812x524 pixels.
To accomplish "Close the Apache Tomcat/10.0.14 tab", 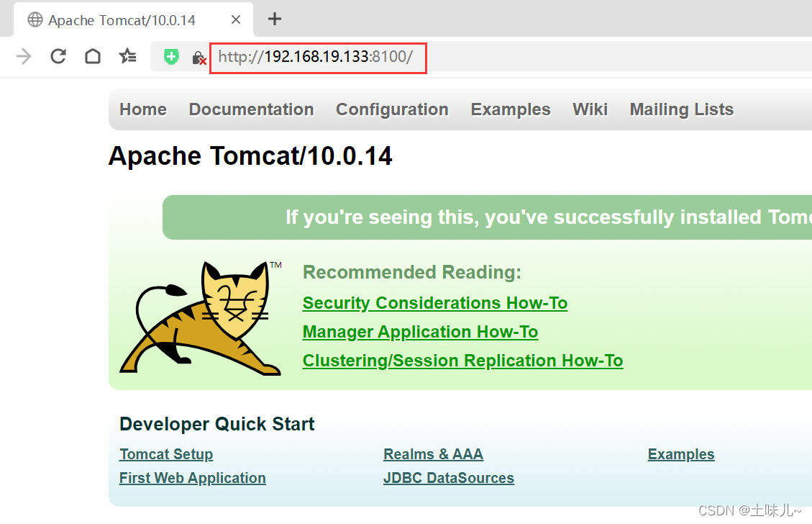I will pyautogui.click(x=236, y=19).
